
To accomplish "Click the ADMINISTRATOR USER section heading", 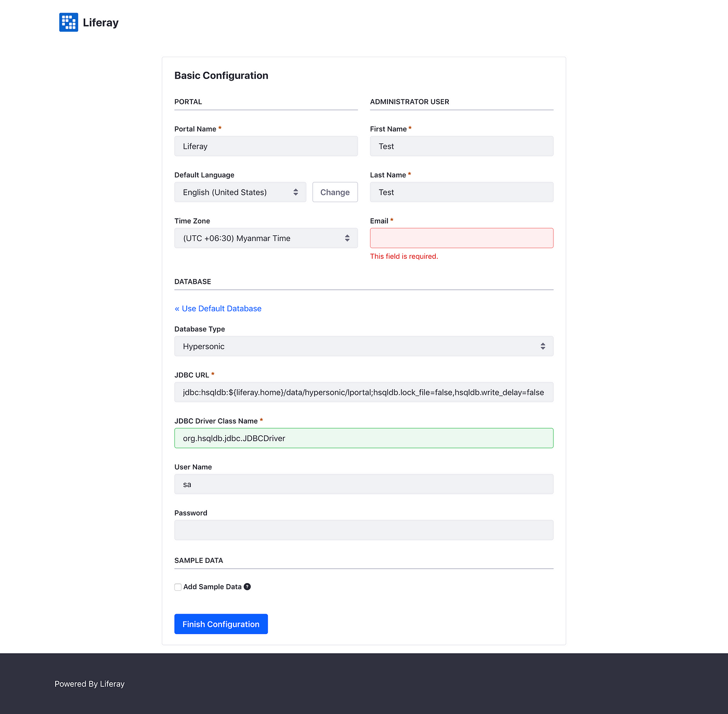I will tap(410, 102).
